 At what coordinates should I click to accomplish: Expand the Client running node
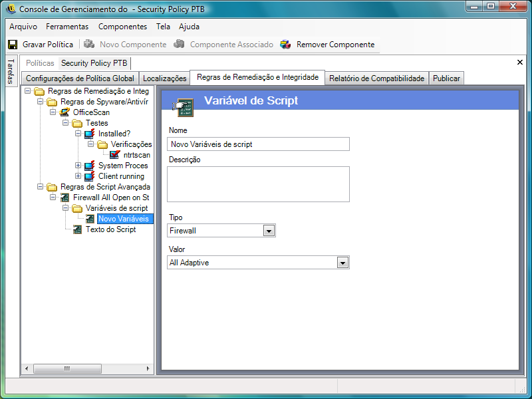(78, 176)
